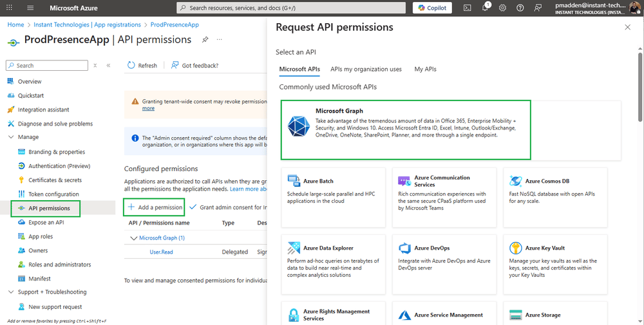
Task: Switch to APIs my organization uses tab
Action: (366, 70)
